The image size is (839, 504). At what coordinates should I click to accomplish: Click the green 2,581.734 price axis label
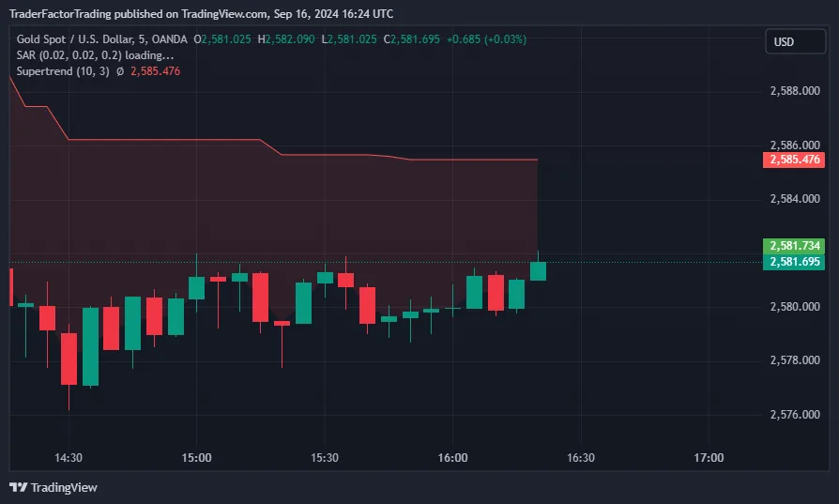[794, 246]
